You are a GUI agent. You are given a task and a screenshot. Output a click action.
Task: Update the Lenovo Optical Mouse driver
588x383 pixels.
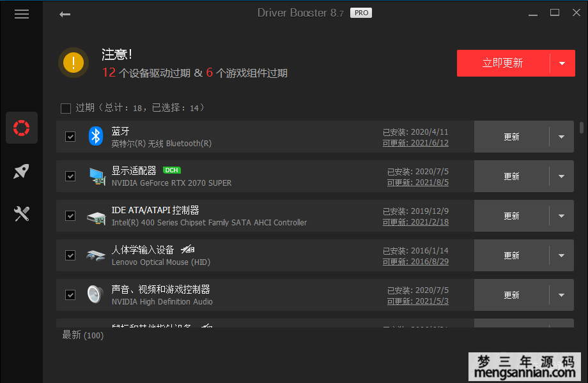click(511, 255)
